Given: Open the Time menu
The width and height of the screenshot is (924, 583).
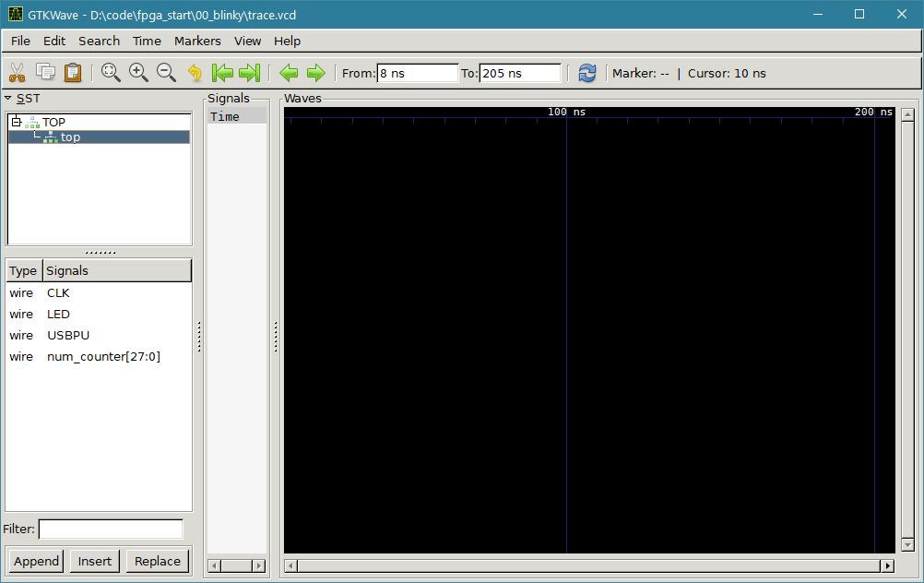Looking at the screenshot, I should (147, 41).
